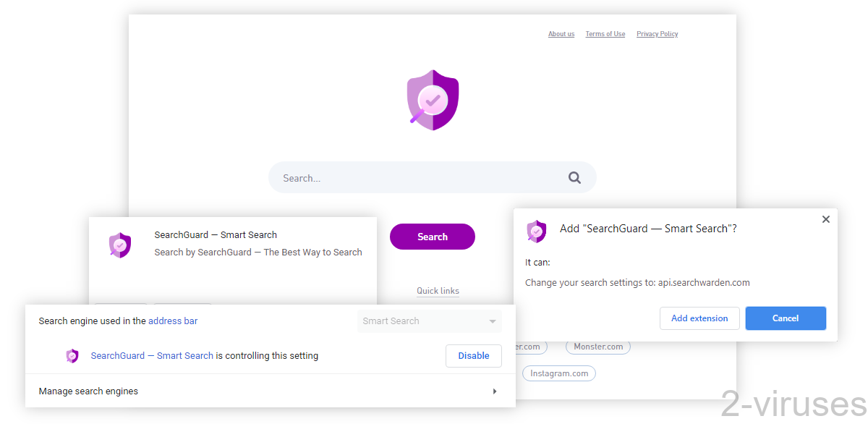Disable SearchGuard controlling the search setting
Image resolution: width=868 pixels, height=424 pixels.
[474, 355]
